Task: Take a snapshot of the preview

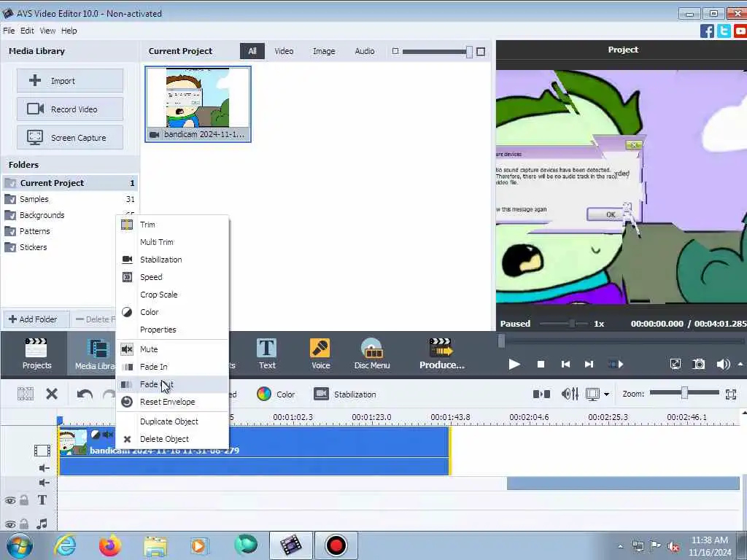Action: 699,365
